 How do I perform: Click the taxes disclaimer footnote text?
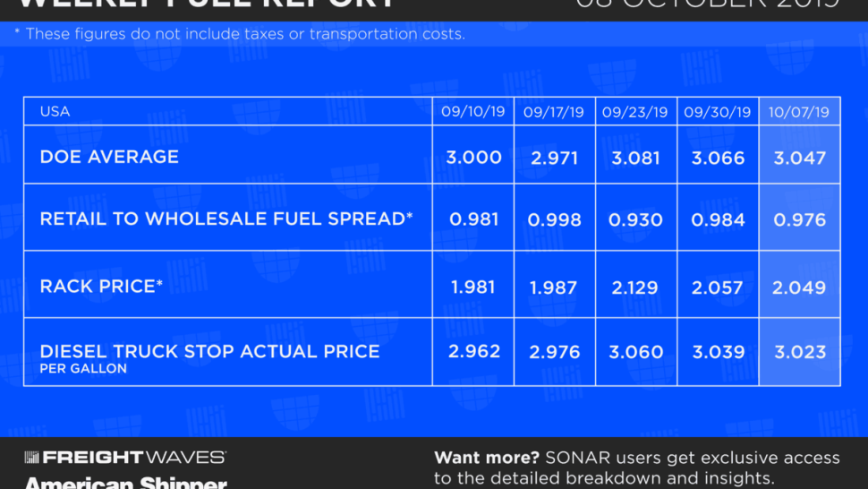[240, 34]
